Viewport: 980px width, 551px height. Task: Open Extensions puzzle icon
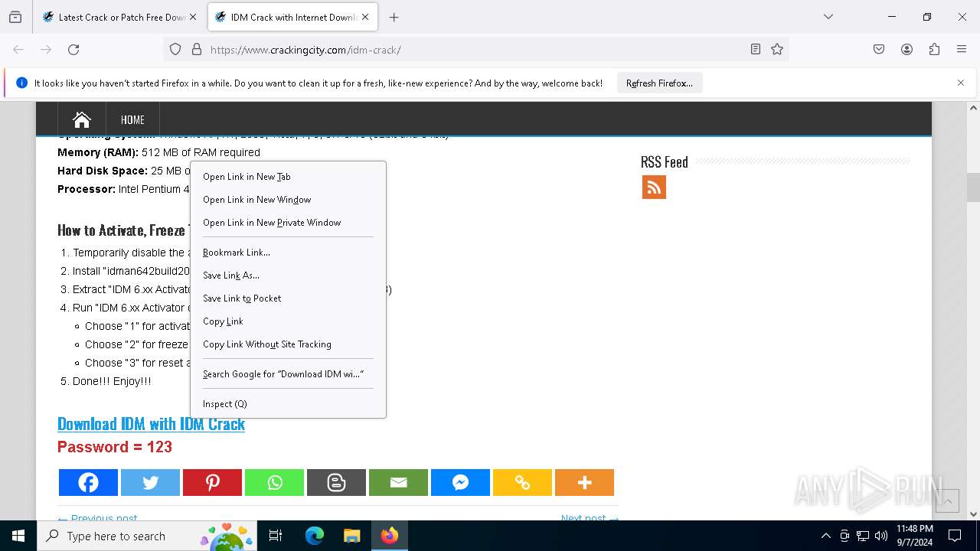[x=934, y=49]
